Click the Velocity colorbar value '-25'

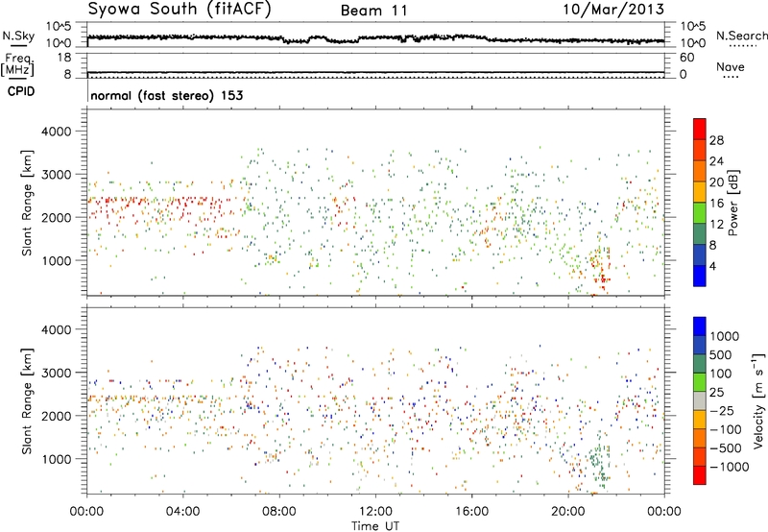[722, 410]
